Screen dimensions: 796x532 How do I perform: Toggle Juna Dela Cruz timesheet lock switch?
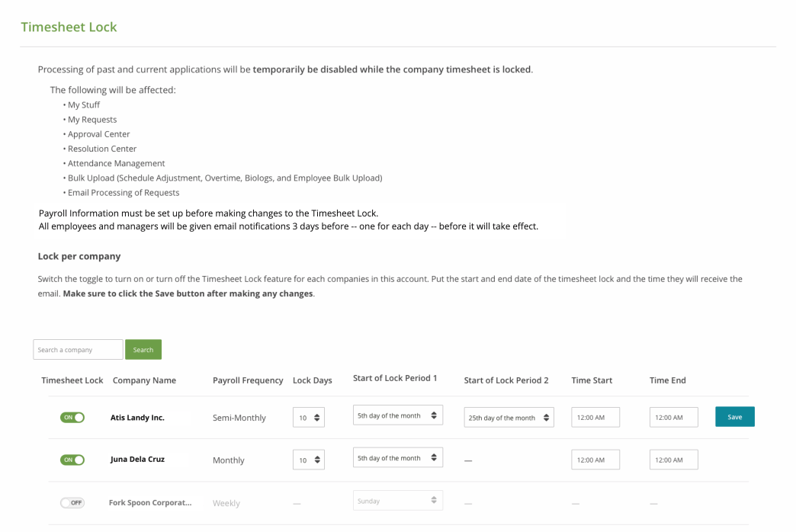72,460
